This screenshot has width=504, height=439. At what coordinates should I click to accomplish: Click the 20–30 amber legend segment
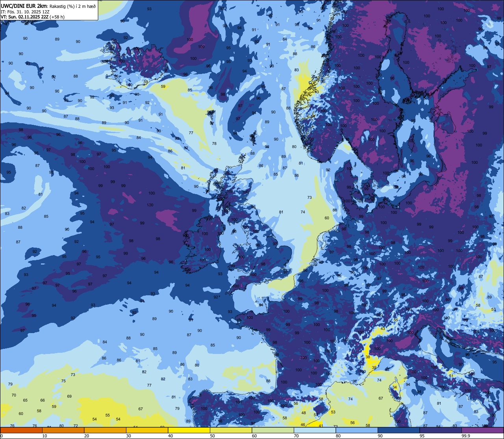point(105,430)
